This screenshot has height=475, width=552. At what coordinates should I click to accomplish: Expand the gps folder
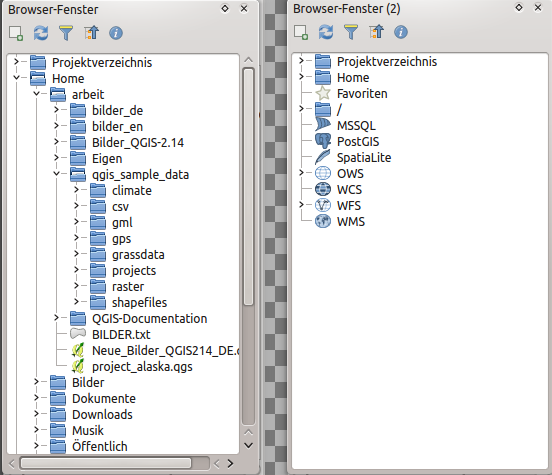76,238
